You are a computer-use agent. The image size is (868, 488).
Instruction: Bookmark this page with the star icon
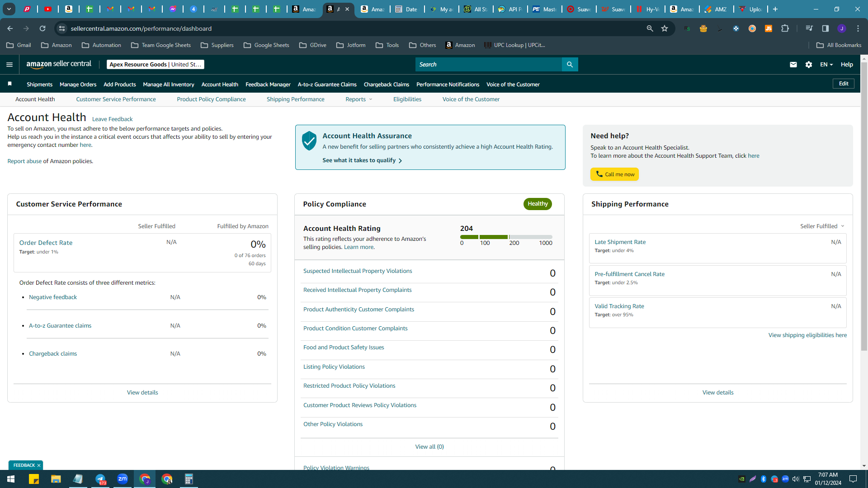[x=665, y=28]
